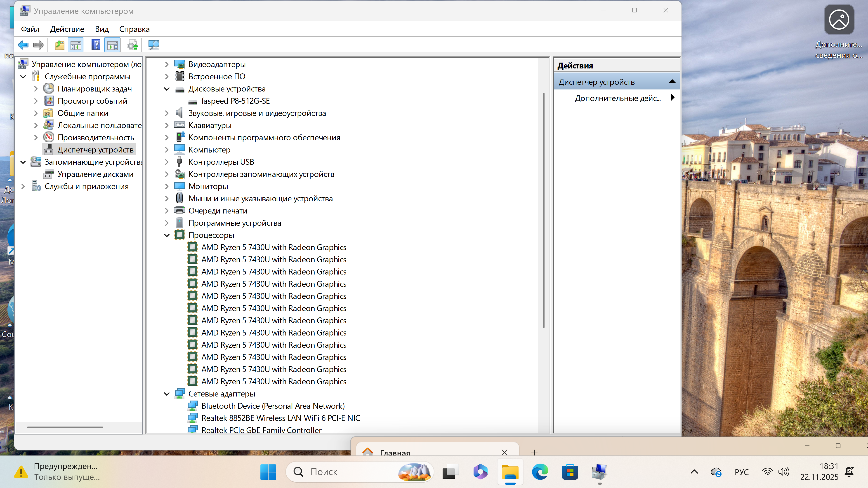Click the Show/Hide Action pane toolbar icon
Image resolution: width=868 pixels, height=488 pixels.
(113, 45)
